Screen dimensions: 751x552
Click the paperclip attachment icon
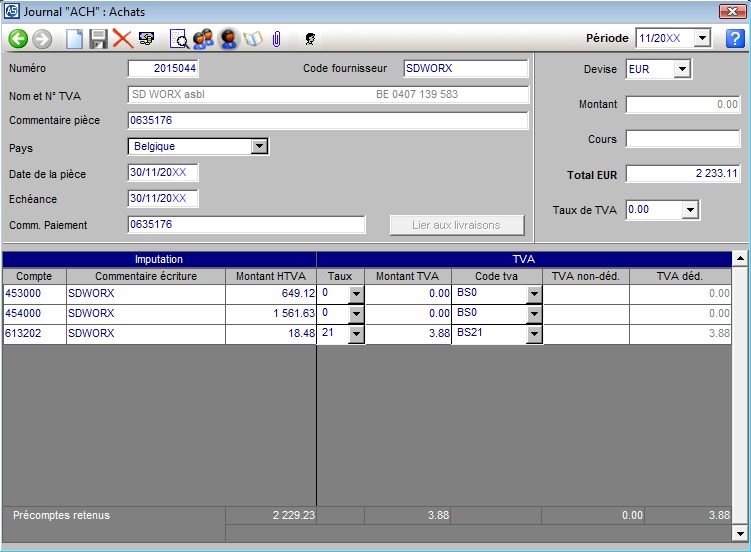click(276, 39)
